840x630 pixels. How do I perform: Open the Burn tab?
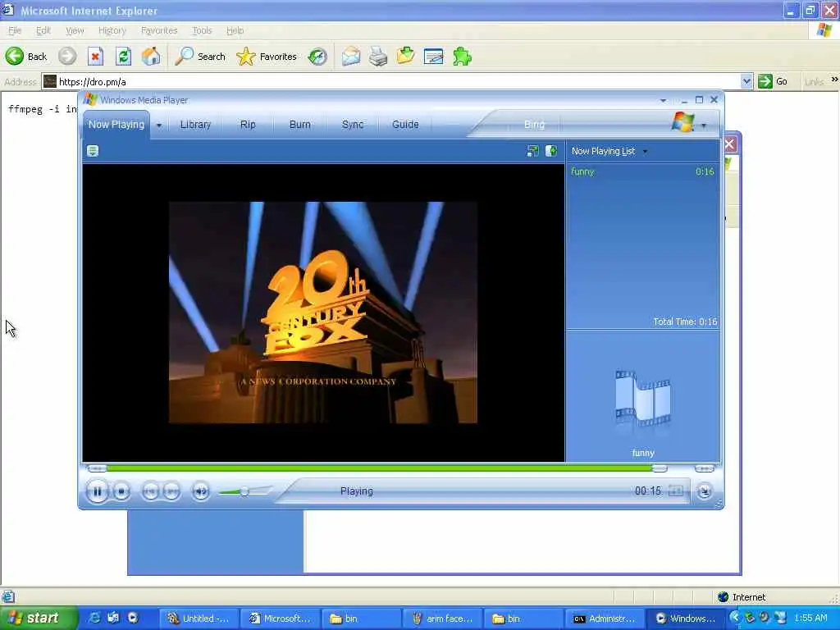(x=300, y=125)
